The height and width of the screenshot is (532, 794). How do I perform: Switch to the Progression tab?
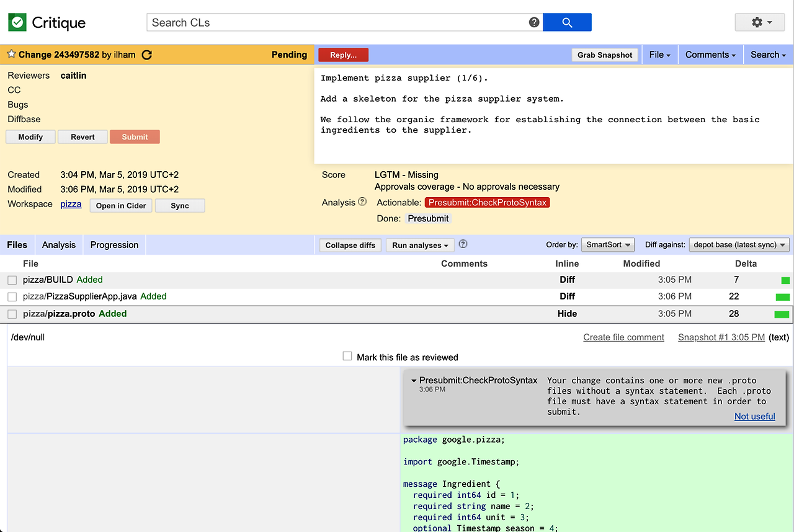(x=114, y=244)
